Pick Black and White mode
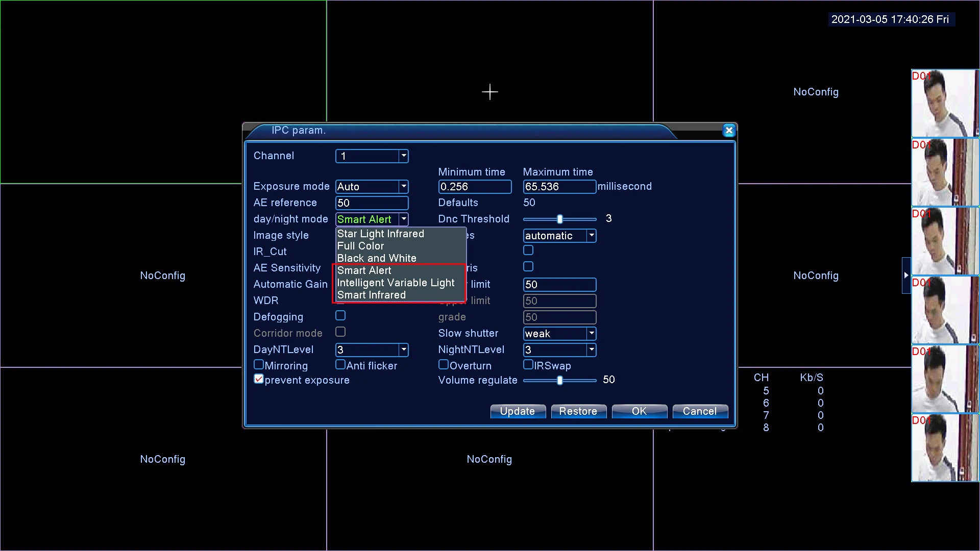980x551 pixels. [x=377, y=258]
